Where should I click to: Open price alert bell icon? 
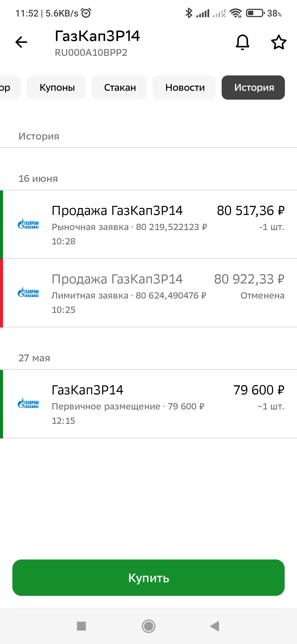(243, 42)
